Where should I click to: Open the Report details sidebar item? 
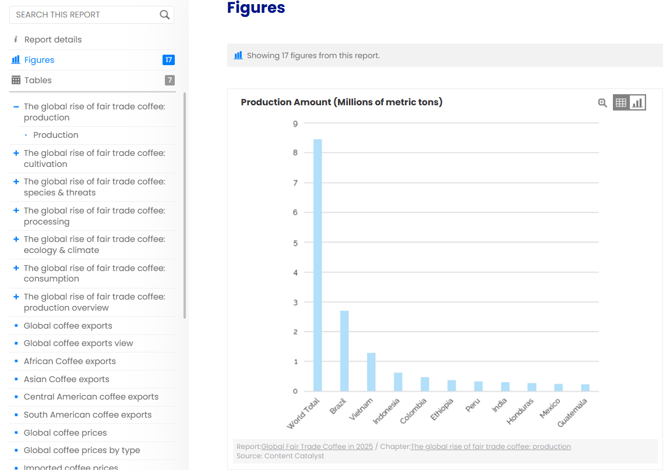tap(52, 40)
